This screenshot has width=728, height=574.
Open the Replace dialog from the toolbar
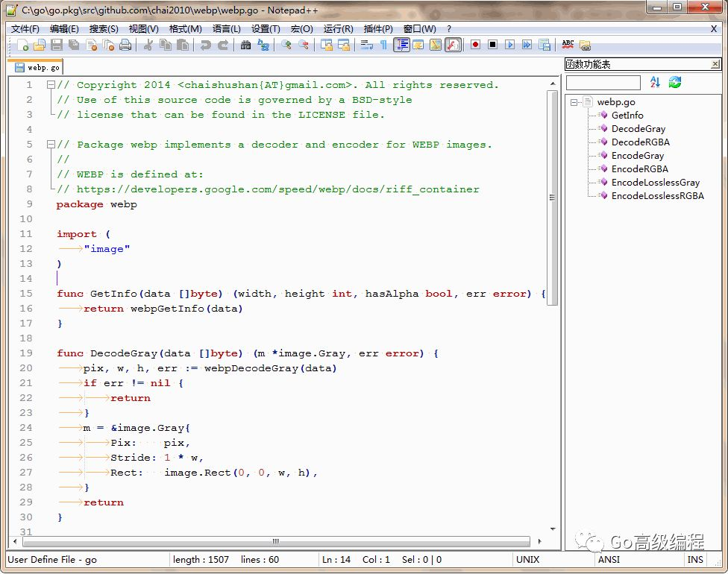[x=263, y=45]
